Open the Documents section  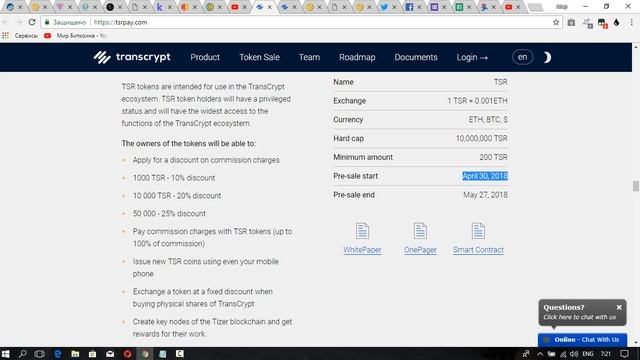coord(416,57)
